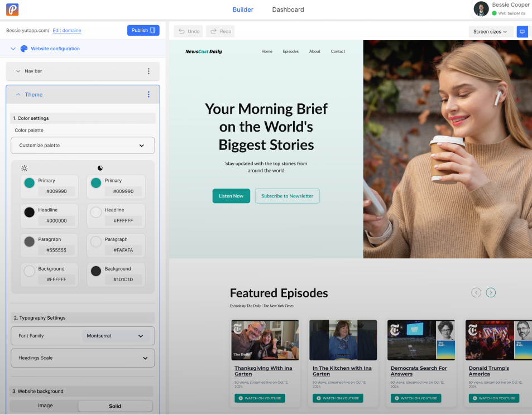This screenshot has width=532, height=415.
Task: Open the Screen sizes dropdown
Action: point(490,32)
